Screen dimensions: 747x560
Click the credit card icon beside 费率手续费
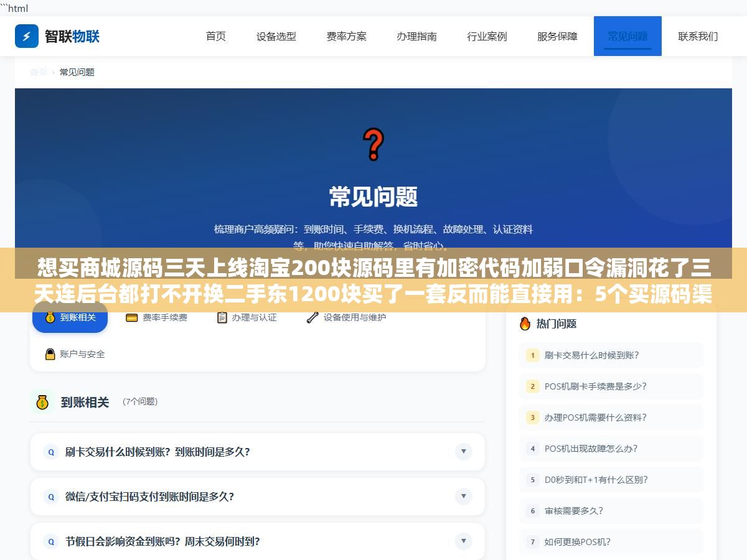(x=132, y=317)
